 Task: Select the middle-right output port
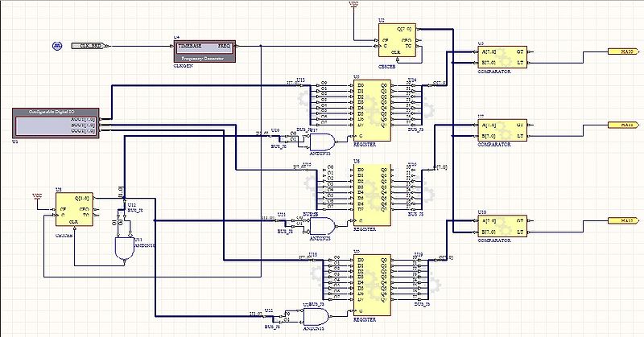pyautogui.click(x=621, y=125)
